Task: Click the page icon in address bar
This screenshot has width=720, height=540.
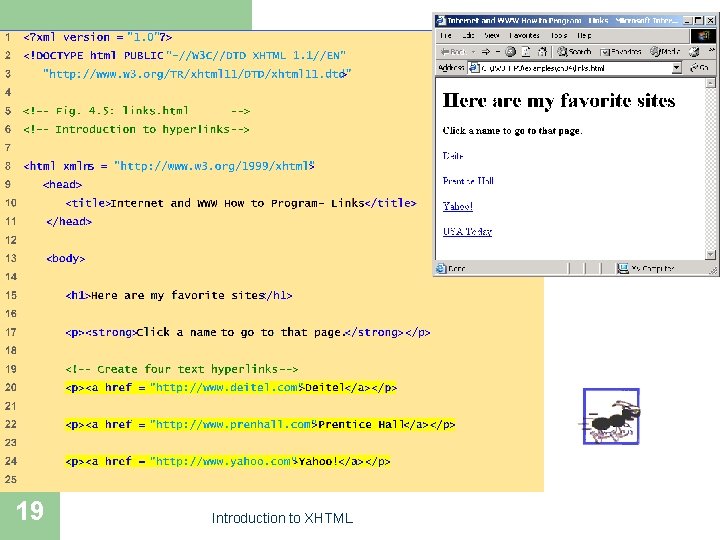Action: (474, 68)
